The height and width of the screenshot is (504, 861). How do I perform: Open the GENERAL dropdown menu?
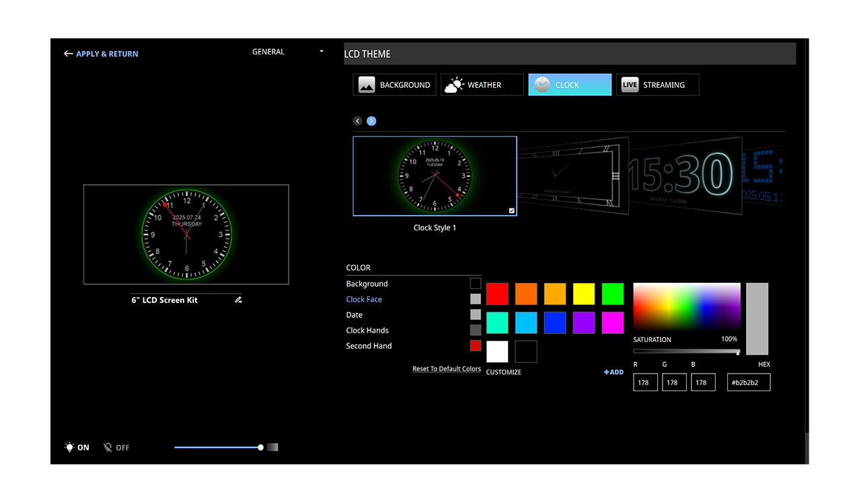[288, 52]
